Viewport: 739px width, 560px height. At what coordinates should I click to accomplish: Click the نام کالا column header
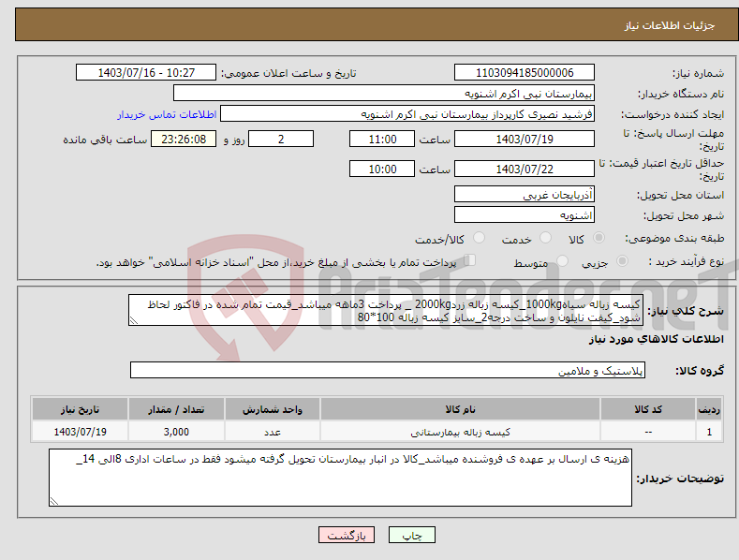461,409
